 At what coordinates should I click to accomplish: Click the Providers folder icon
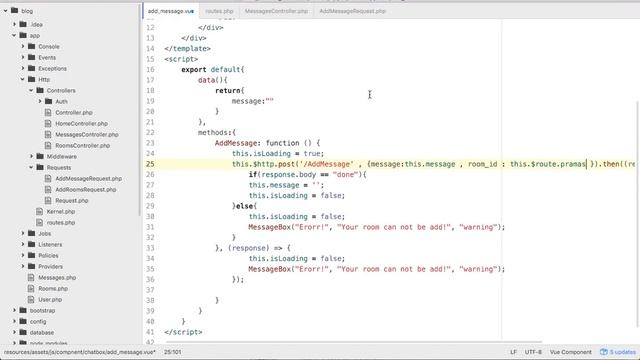coord(32,267)
